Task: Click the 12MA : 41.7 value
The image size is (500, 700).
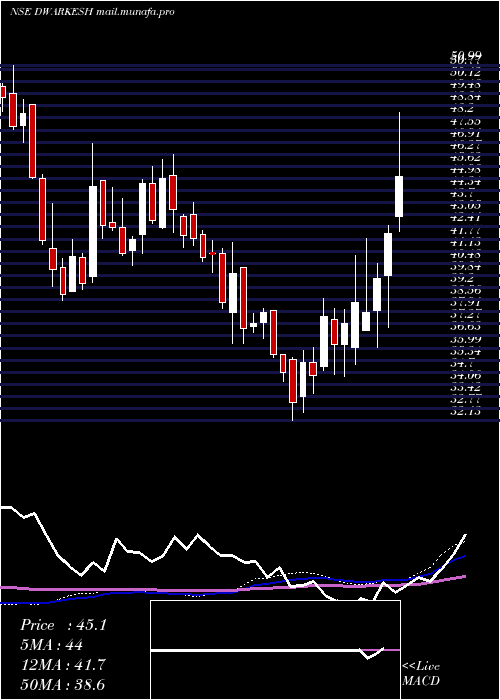Action: coord(63,665)
